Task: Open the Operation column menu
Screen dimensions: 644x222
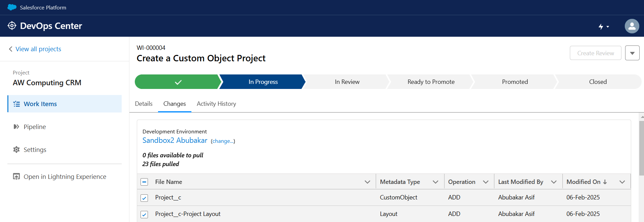Action: point(486,182)
